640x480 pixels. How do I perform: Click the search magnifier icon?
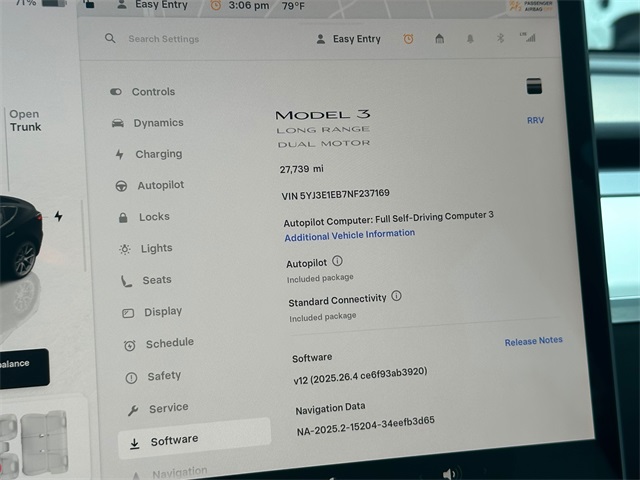[x=110, y=38]
